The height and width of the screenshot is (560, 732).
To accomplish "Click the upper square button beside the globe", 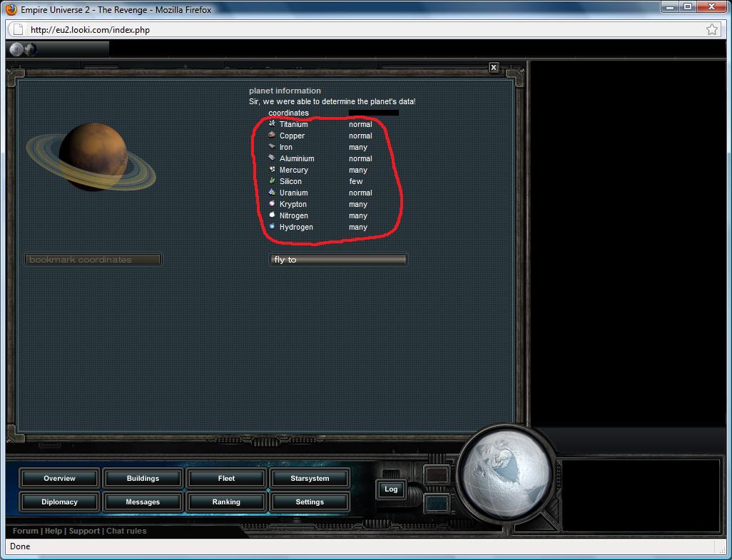I will [437, 474].
